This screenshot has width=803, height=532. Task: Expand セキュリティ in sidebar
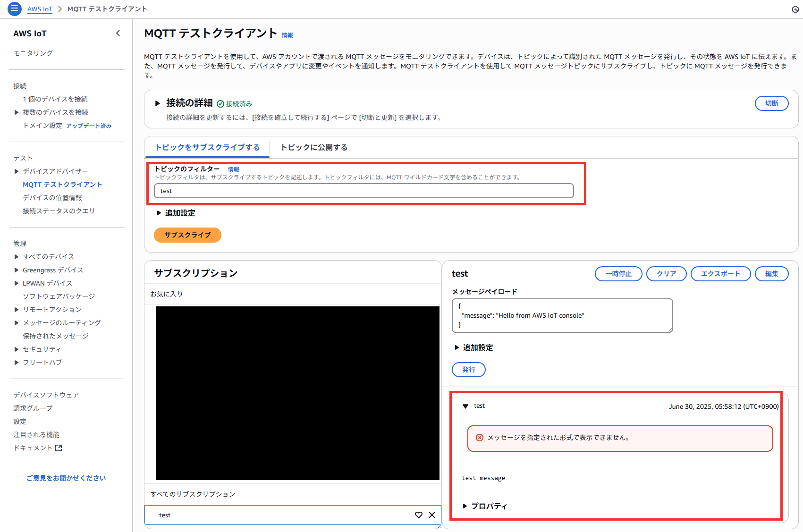click(x=17, y=349)
